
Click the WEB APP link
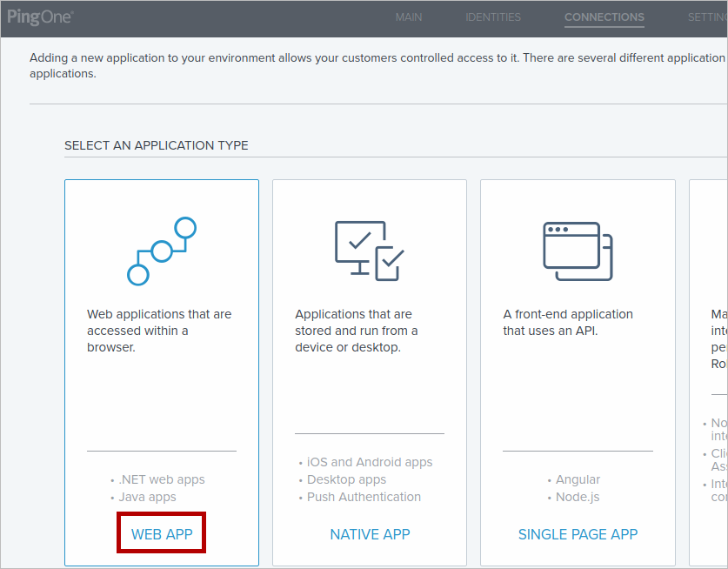pos(162,534)
